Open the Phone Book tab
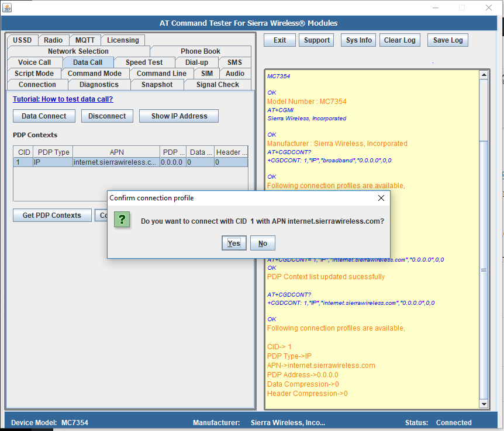 pyautogui.click(x=200, y=51)
